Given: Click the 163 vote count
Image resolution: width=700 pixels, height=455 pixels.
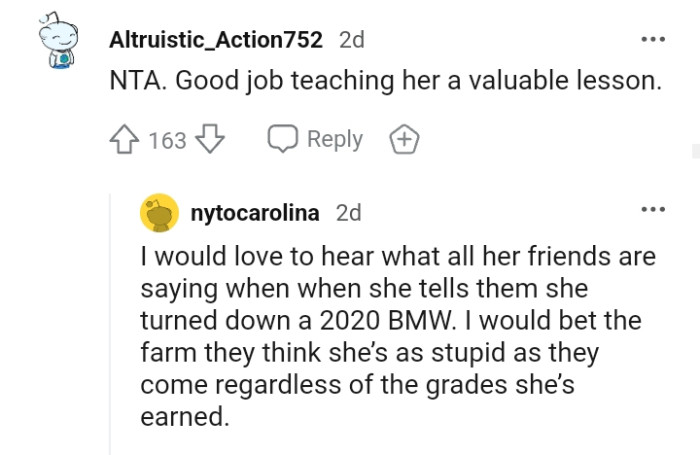Looking at the screenshot, I should 167,141.
